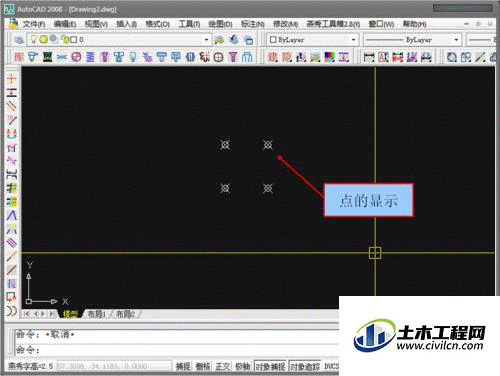Open the 格式 menu

158,24
